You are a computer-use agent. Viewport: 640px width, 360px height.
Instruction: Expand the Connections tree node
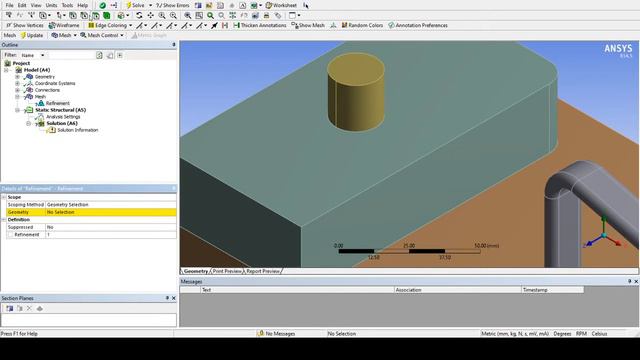18,90
